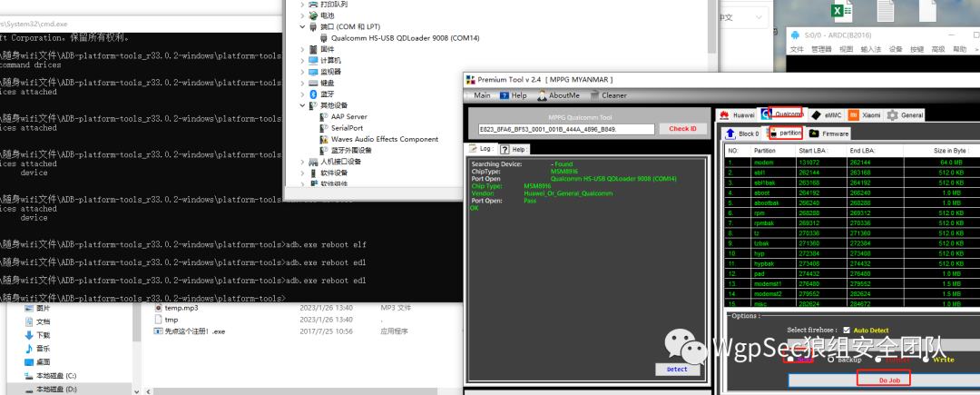Open 本地磁盘 (C:) drive
Image resolution: width=980 pixels, height=395 pixels.
[55, 376]
